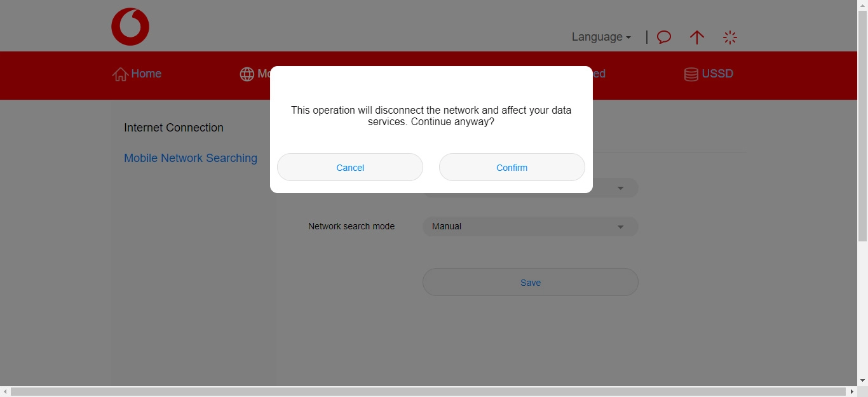This screenshot has height=397, width=868.
Task: Open the Language menu
Action: 600,37
